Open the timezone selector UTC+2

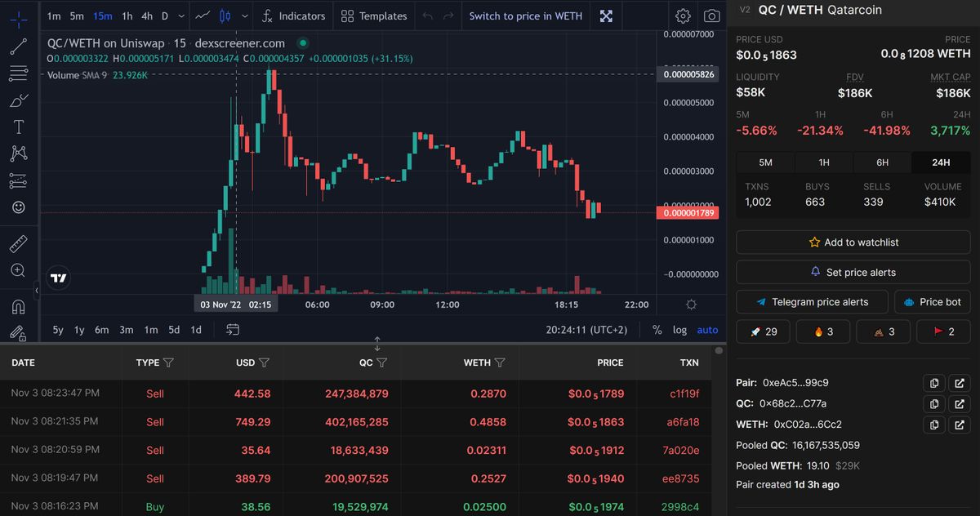pos(586,330)
